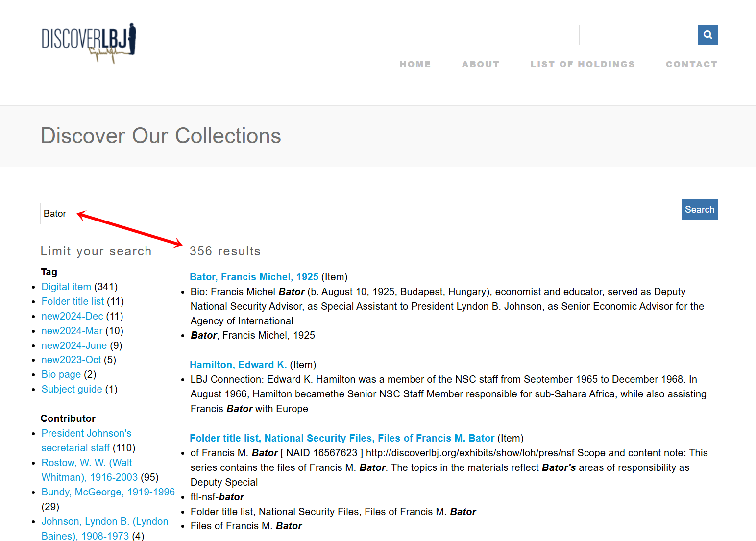Viewport: 756px width, 541px height.
Task: Click the '356 results' count text
Action: click(x=225, y=251)
